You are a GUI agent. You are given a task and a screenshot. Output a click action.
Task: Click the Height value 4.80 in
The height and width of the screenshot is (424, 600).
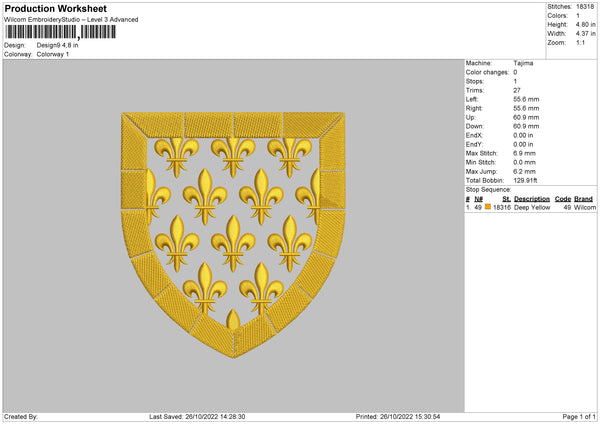click(585, 24)
